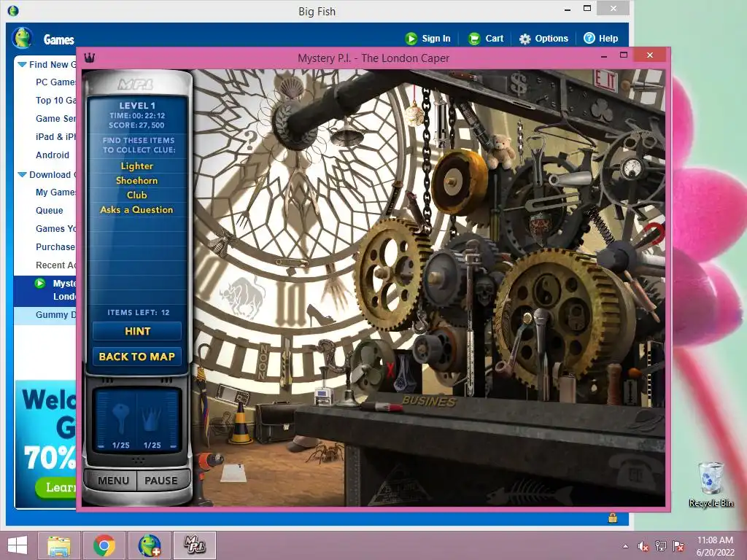This screenshot has height=560, width=747.
Task: Click the bull silhouette on clock face
Action: click(244, 297)
